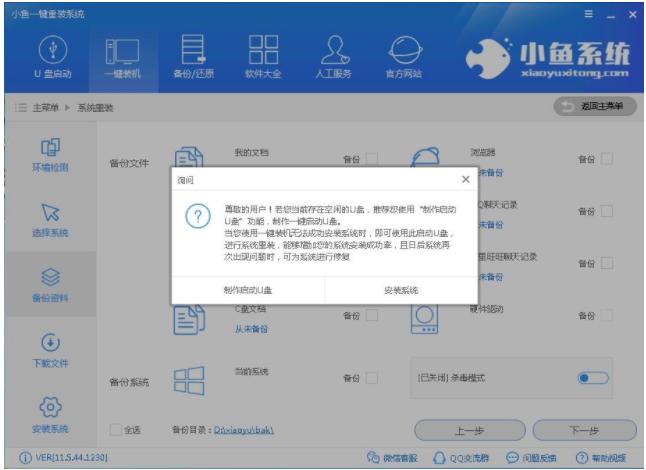Click the question mark dialog icon
Viewport: 646px width, 470px height.
click(198, 216)
